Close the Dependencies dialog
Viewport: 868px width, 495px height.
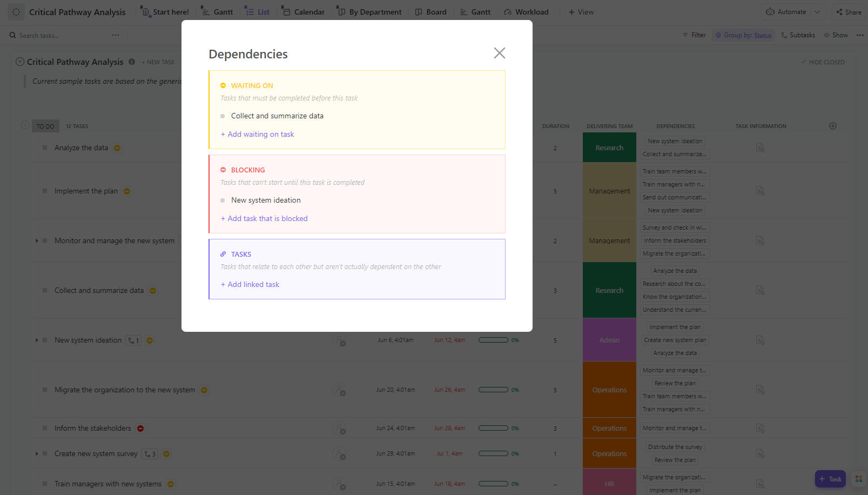[x=499, y=53]
